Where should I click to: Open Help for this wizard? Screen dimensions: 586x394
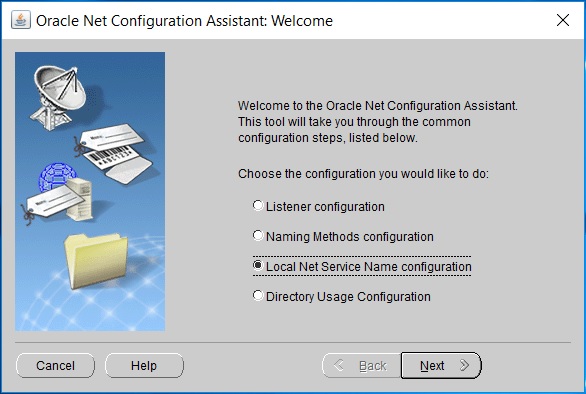click(144, 365)
